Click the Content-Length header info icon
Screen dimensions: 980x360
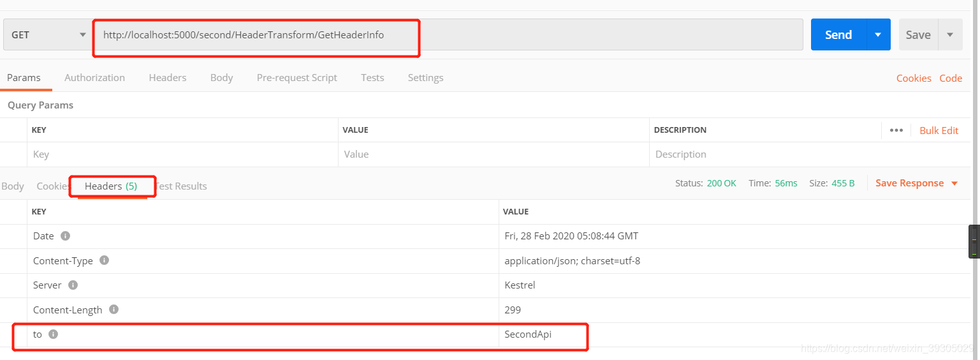[113, 310]
